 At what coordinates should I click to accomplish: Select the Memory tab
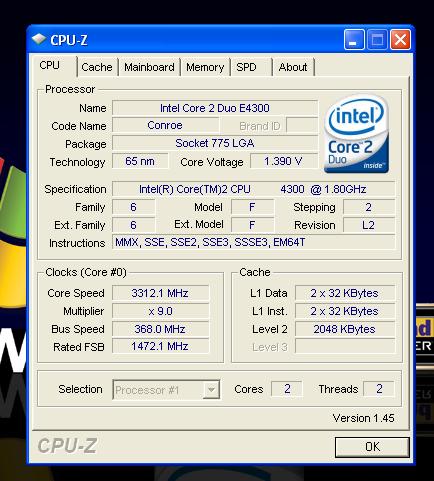click(x=205, y=67)
